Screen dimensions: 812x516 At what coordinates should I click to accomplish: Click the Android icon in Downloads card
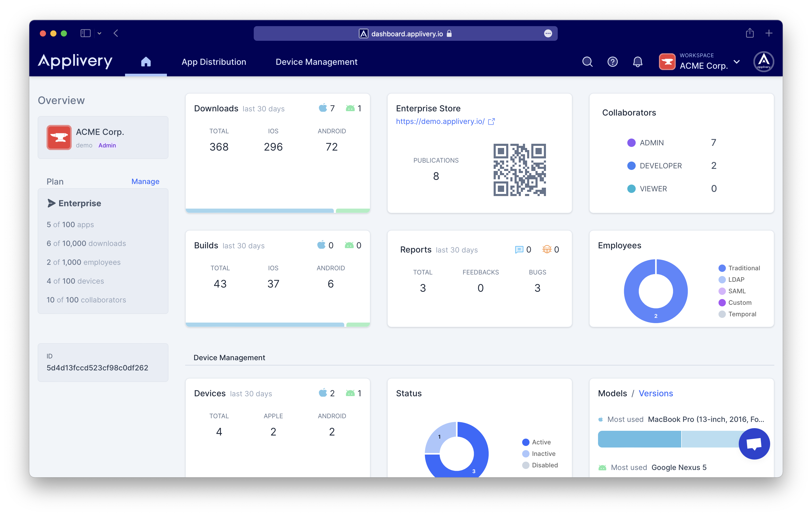(x=350, y=108)
